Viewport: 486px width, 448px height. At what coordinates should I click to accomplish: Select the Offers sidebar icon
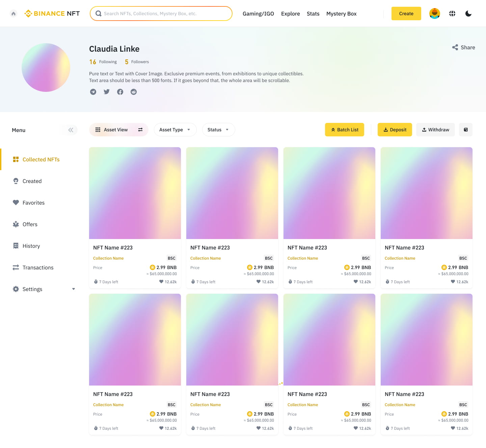[16, 224]
